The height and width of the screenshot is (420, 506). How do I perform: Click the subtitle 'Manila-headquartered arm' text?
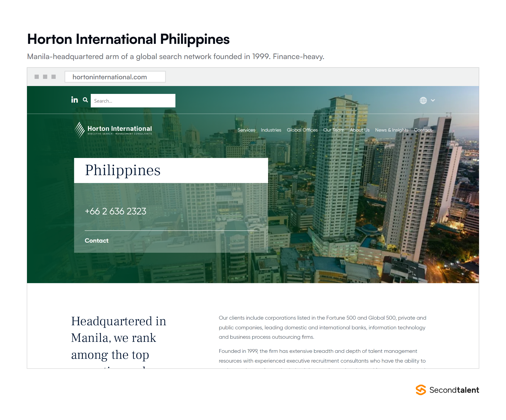click(x=176, y=57)
